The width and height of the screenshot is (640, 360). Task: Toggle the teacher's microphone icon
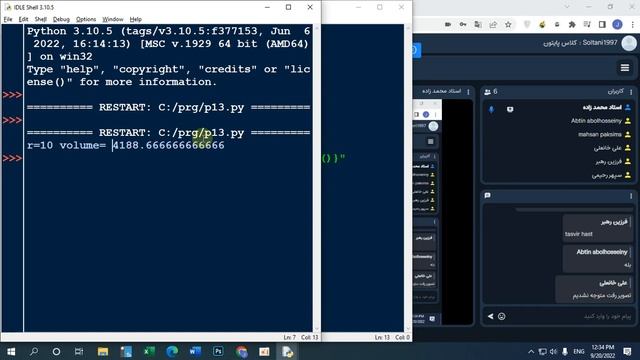pyautogui.click(x=491, y=109)
